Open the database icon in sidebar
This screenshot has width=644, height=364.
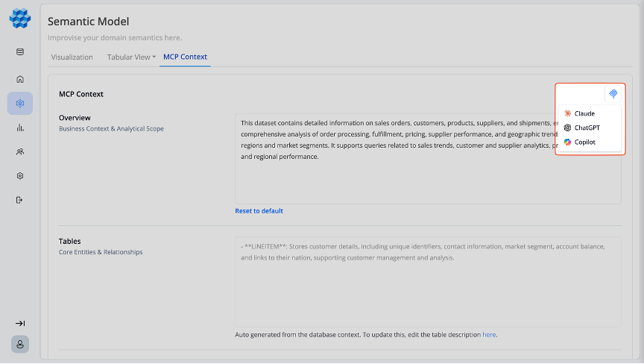(20, 52)
